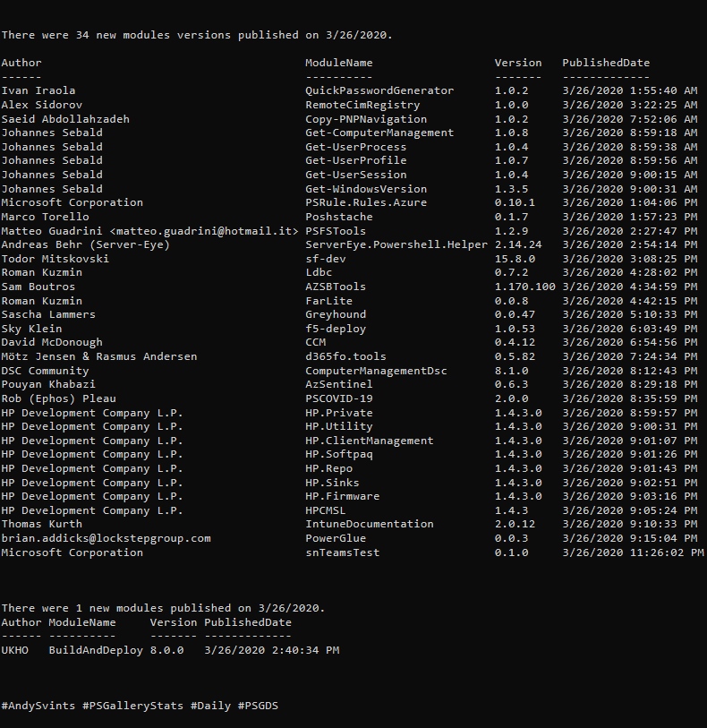Image resolution: width=707 pixels, height=728 pixels.
Task: Select author Alex Sidorov
Action: 42,105
